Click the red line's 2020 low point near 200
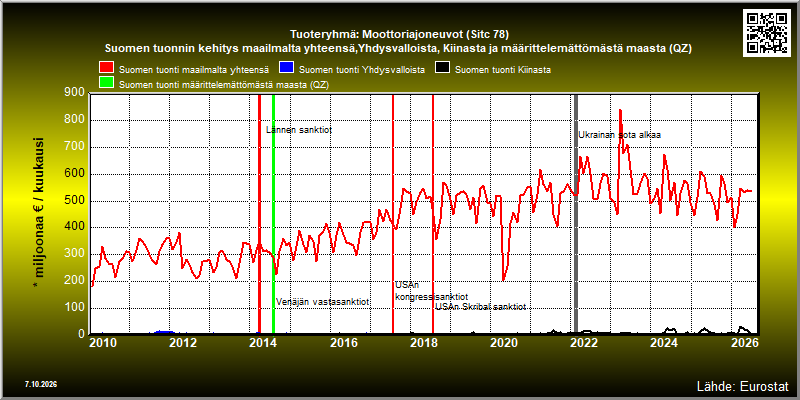800x400 pixels. coord(503,280)
